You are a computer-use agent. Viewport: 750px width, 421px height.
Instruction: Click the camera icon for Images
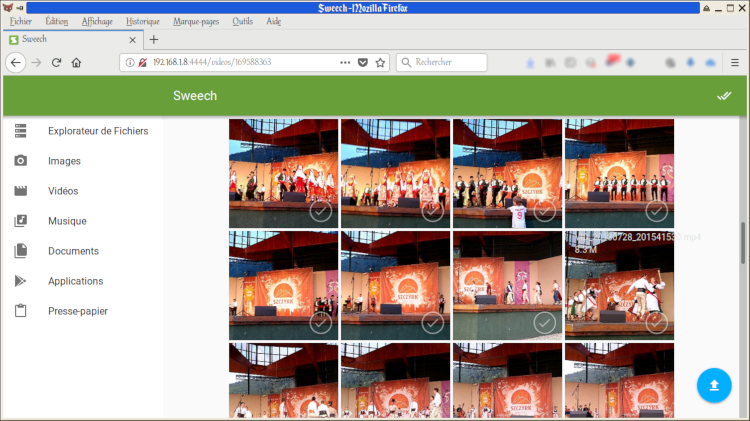(x=21, y=161)
